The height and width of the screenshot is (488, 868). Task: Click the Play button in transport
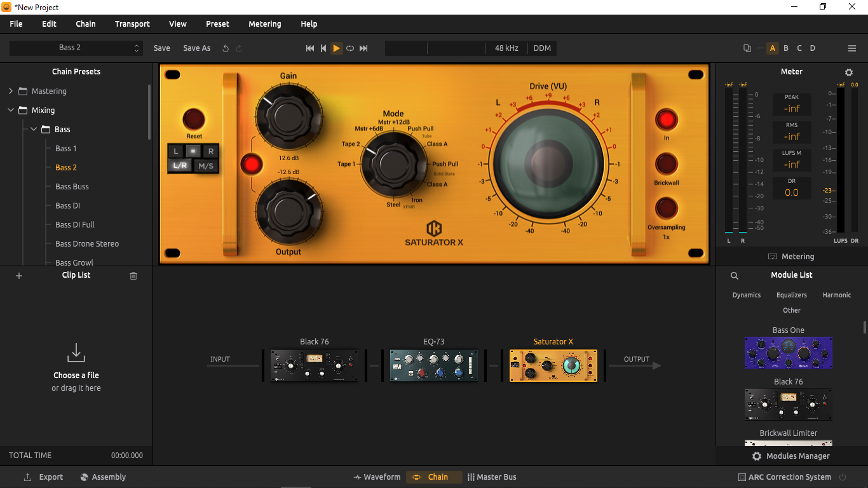tap(336, 48)
